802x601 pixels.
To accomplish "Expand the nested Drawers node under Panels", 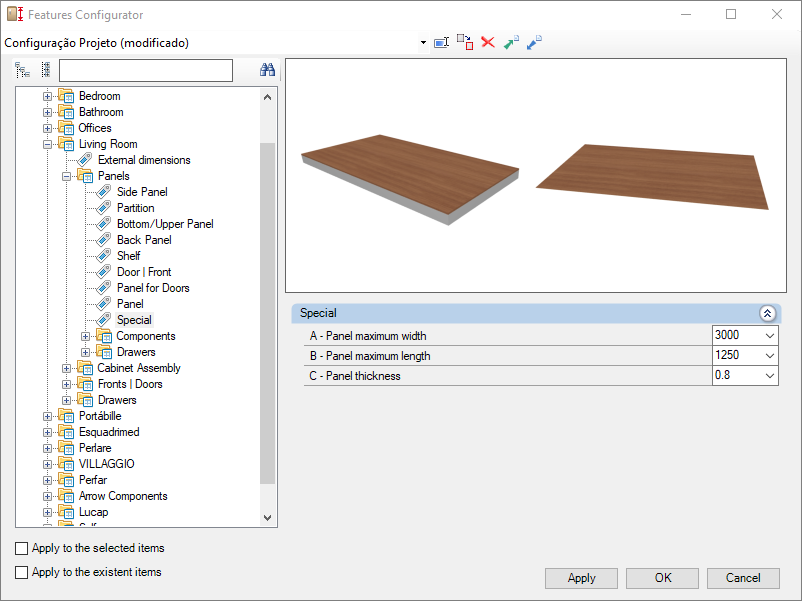I will (85, 352).
